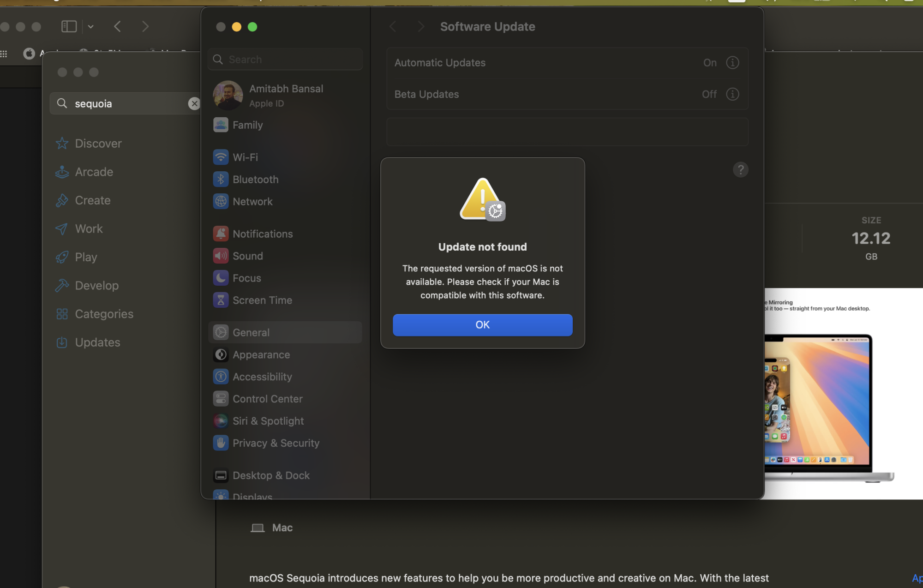Open Accessibility settings

[x=262, y=377]
